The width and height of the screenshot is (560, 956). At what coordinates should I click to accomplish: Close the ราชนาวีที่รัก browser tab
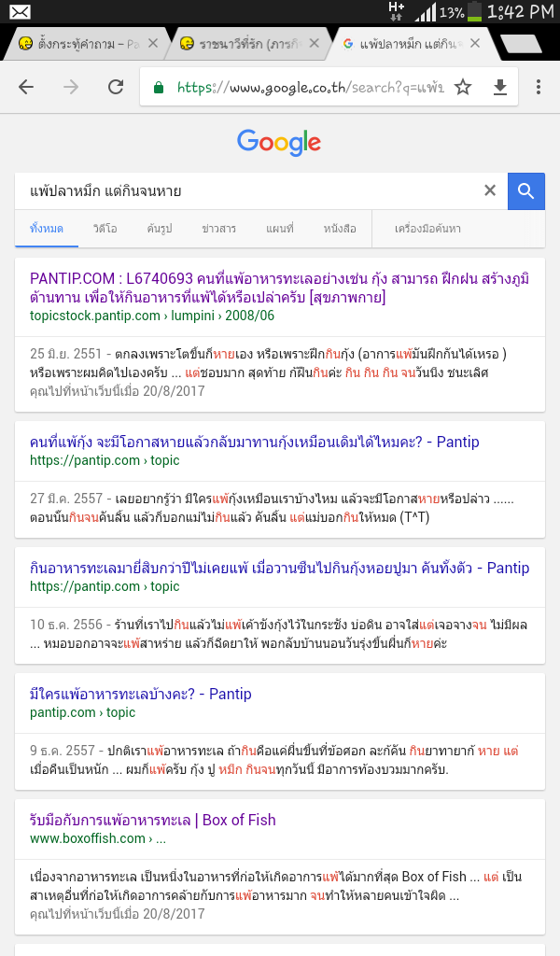click(x=314, y=43)
